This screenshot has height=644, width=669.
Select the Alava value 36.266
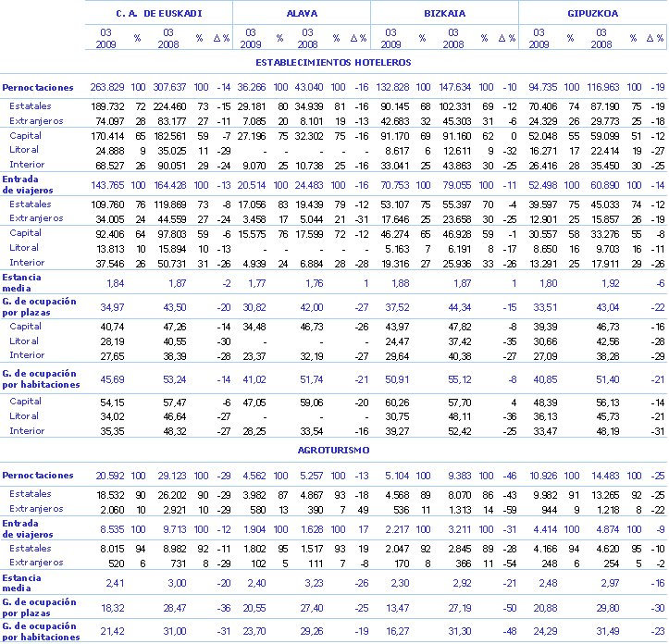click(252, 88)
